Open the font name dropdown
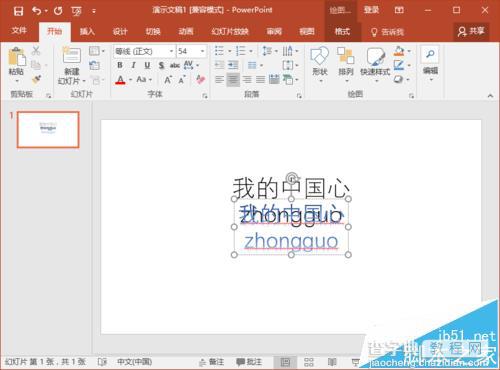Image resolution: width=500 pixels, height=370 pixels. (x=171, y=51)
